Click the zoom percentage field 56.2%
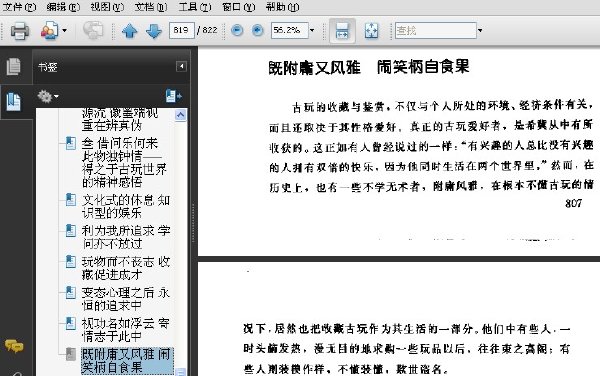This screenshot has height=376, width=600. pyautogui.click(x=289, y=30)
